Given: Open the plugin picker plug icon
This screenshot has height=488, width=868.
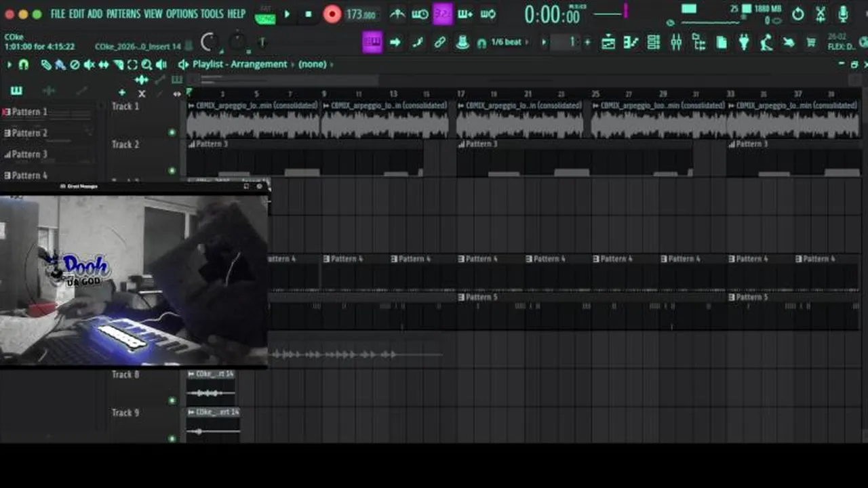Looking at the screenshot, I should pos(744,42).
